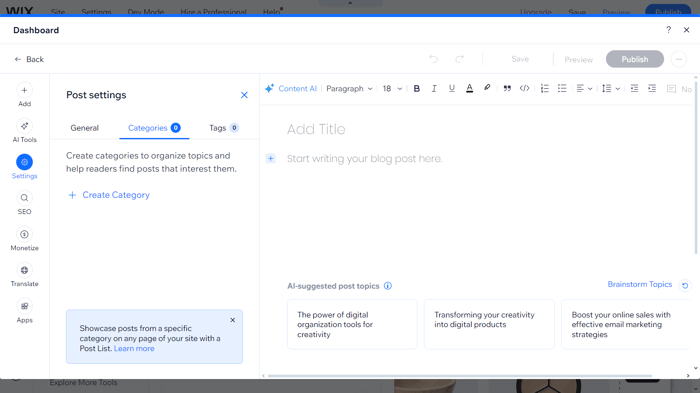Click Brainstorm Topics link
Viewport: 700px width, 393px height.
tap(639, 284)
